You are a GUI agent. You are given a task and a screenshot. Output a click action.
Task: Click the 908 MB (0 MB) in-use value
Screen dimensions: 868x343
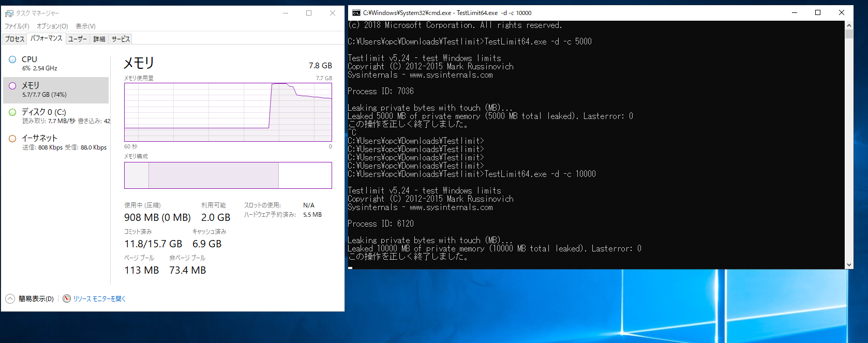coord(157,218)
